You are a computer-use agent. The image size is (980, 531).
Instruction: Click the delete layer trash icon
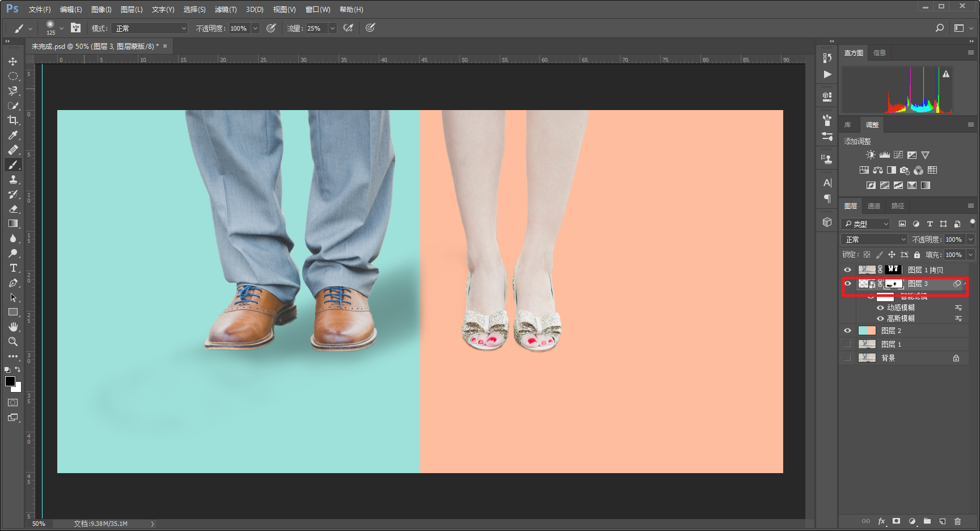pos(957,521)
